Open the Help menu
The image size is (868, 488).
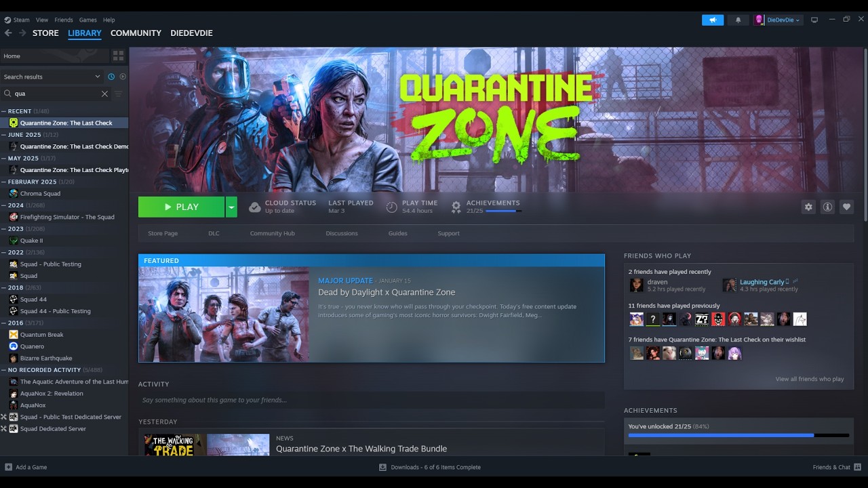[x=109, y=20]
